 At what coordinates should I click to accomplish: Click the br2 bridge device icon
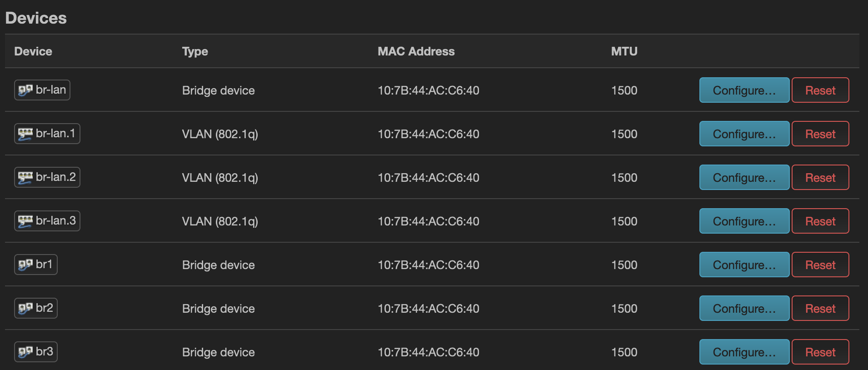[25, 308]
